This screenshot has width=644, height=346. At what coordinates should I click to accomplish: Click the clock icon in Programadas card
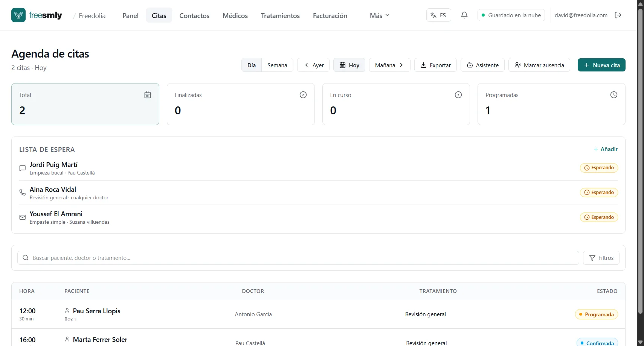[614, 95]
